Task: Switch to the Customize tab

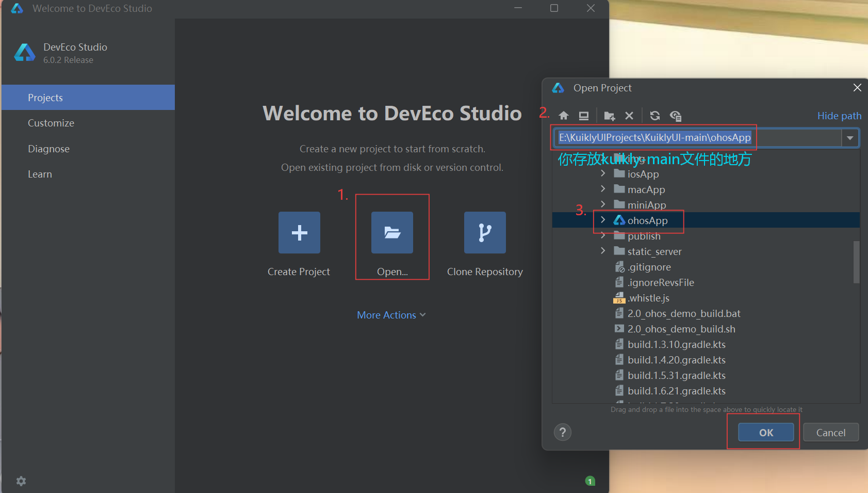Action: click(88, 123)
